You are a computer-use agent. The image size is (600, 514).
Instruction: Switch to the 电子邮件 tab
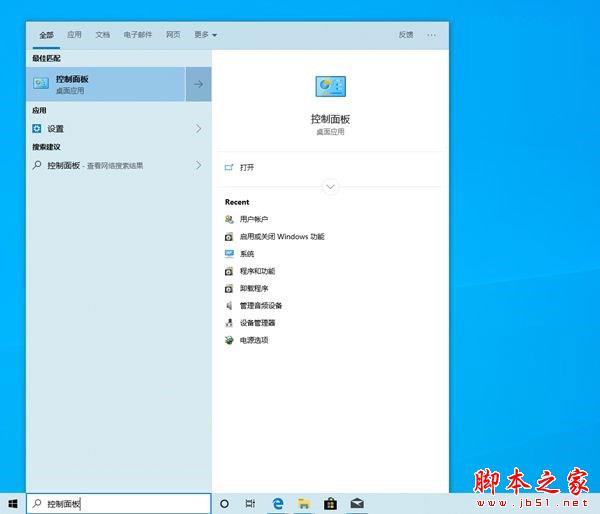pyautogui.click(x=138, y=35)
